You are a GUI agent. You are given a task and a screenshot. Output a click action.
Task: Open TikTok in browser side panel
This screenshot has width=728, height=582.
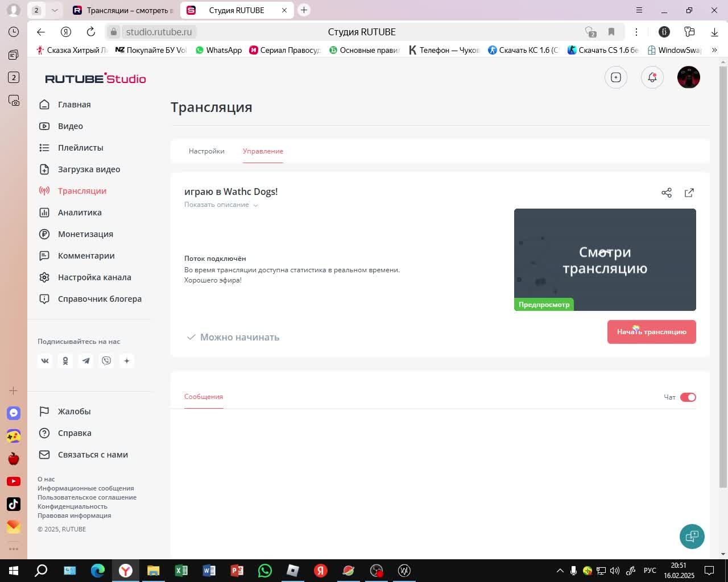[14, 504]
